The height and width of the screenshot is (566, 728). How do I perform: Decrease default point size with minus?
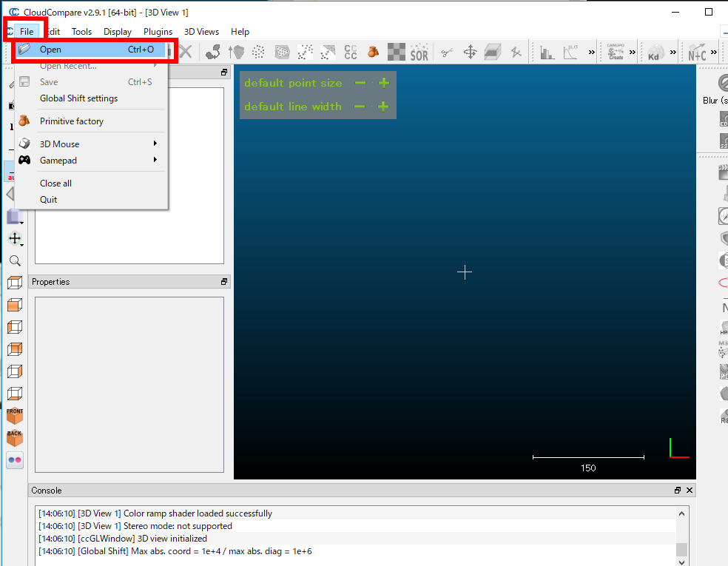coord(360,83)
